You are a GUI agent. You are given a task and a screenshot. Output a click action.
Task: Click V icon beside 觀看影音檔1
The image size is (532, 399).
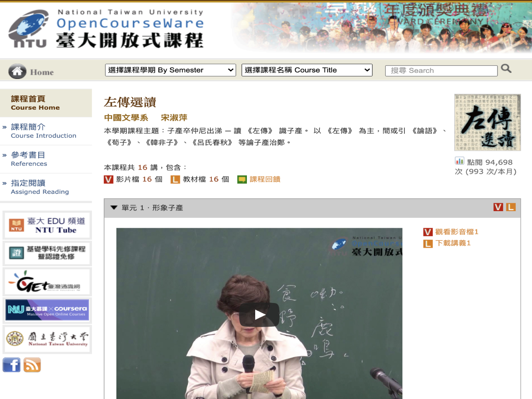[x=428, y=232]
